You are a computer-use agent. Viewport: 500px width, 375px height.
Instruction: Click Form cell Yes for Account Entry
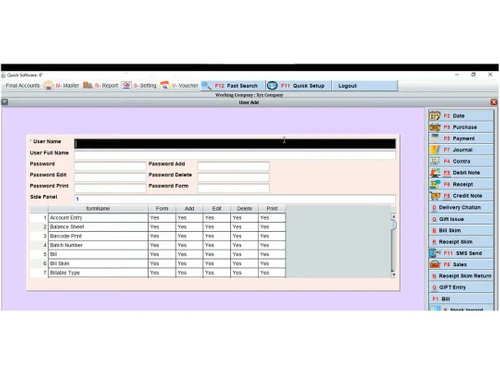click(162, 218)
